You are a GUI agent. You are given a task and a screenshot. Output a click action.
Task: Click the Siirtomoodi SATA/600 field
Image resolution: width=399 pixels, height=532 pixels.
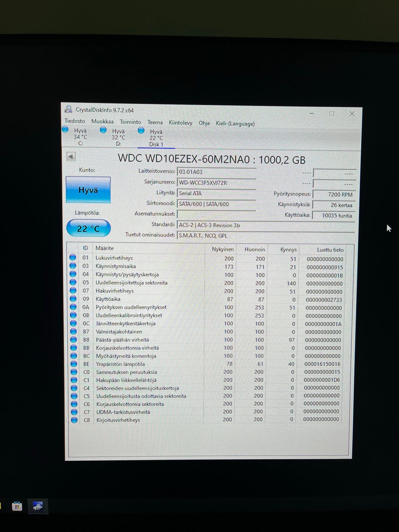(216, 204)
